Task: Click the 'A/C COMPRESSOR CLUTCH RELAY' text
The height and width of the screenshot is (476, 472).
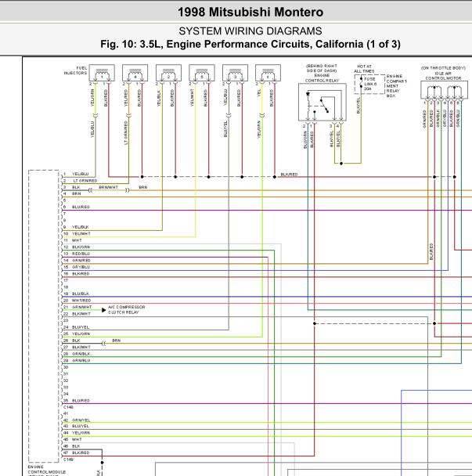Action: point(127,310)
